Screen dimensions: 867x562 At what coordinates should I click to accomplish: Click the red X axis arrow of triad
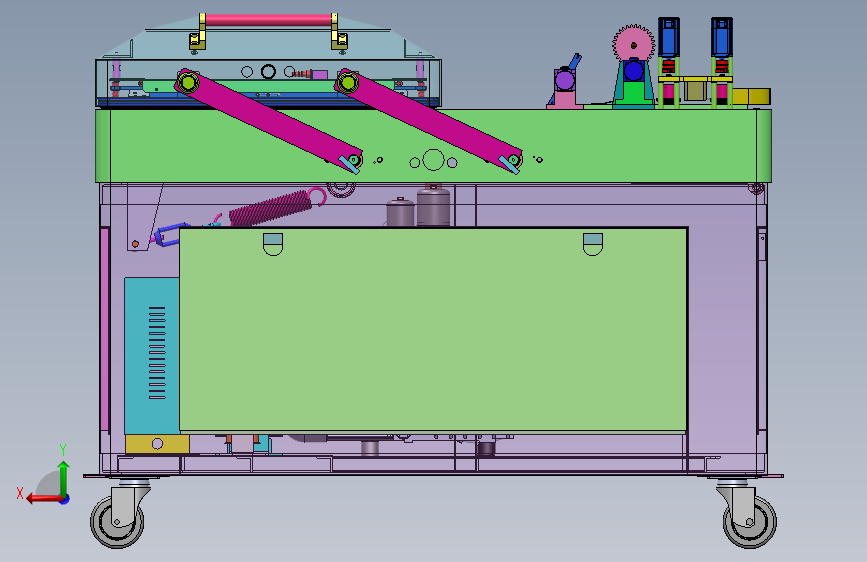43,499
